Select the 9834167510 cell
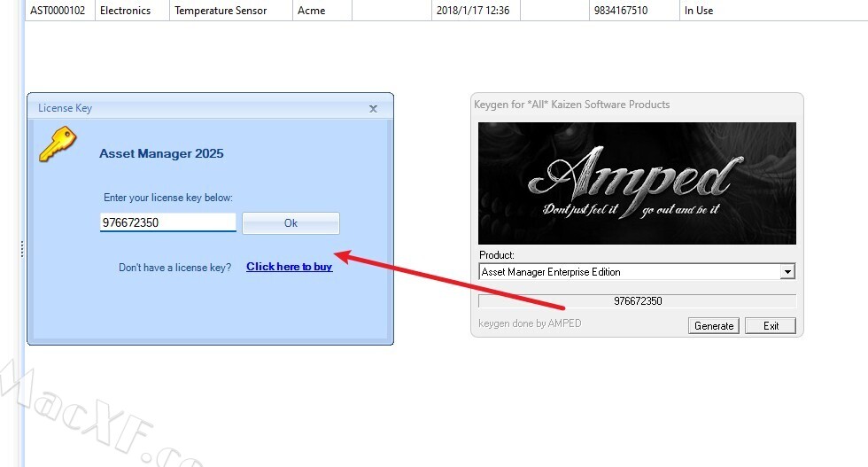 click(634, 11)
